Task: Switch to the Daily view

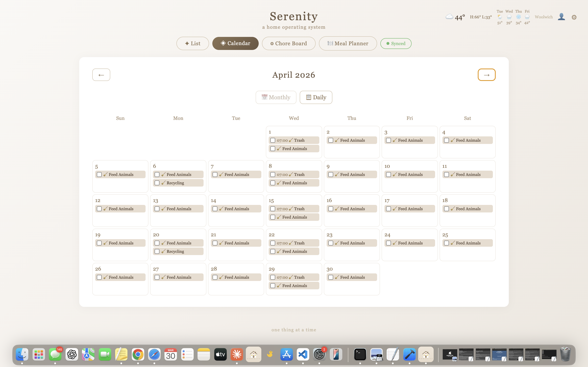Action: coord(316,97)
